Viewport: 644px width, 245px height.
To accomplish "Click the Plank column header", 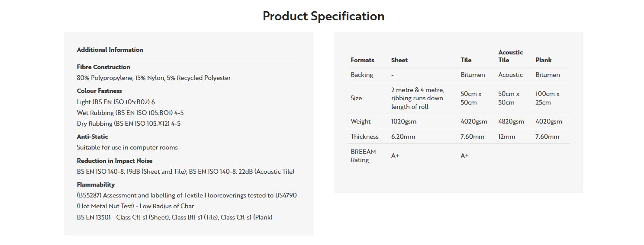I will [x=544, y=60].
